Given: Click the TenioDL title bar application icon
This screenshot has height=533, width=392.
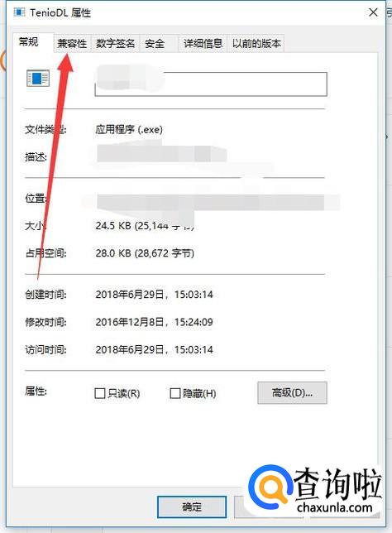Looking at the screenshot, I should pos(19,12).
